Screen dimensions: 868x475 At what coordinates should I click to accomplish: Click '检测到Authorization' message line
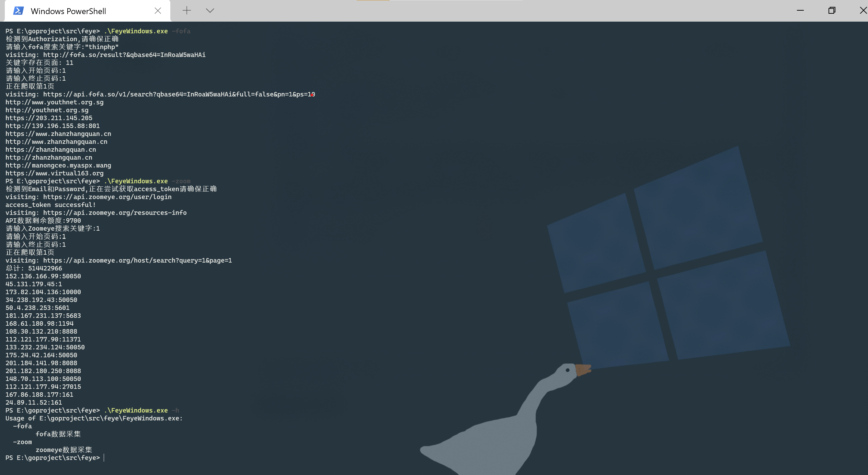[x=62, y=39]
